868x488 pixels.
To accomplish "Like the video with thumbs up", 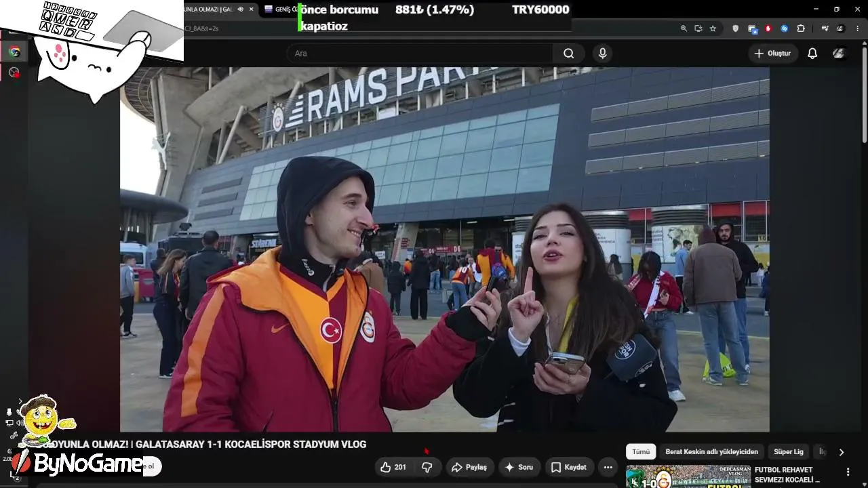I will 393,467.
